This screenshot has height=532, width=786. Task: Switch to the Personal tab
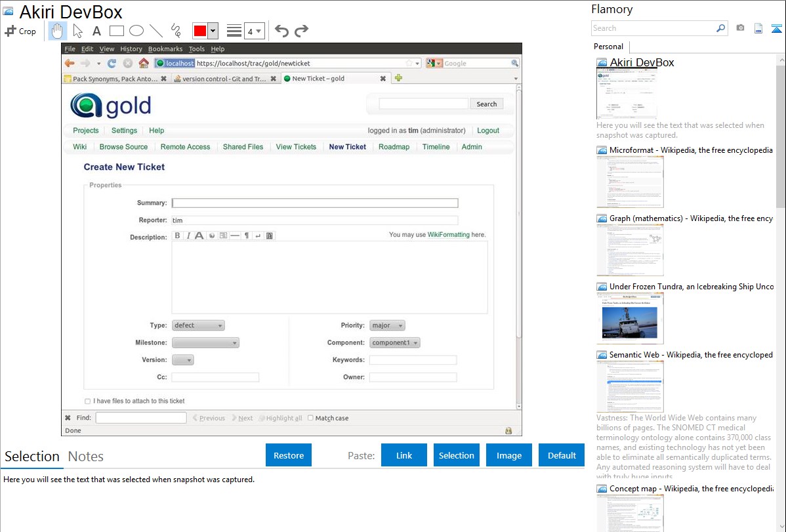pos(609,46)
